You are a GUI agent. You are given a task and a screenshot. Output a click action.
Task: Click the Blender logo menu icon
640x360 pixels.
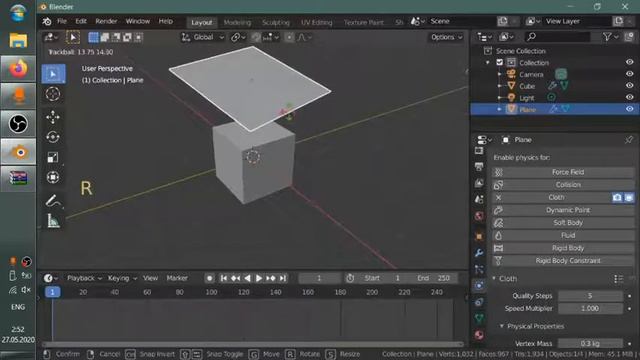point(47,21)
